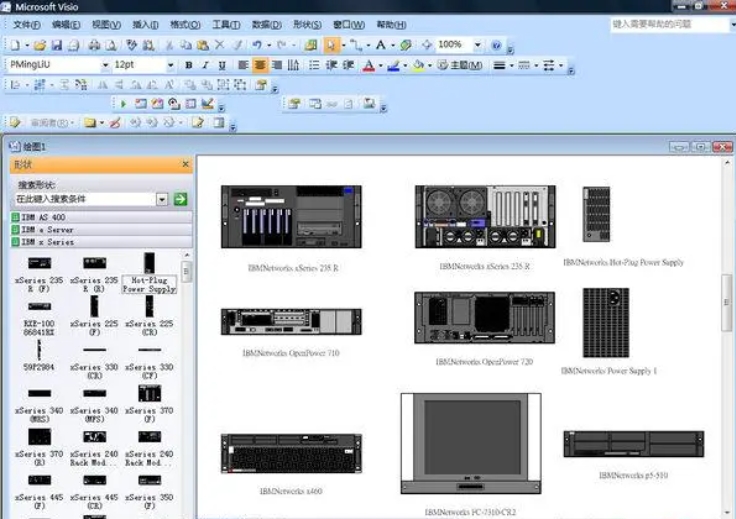Open the IBM AS 400 stencil

click(44, 217)
